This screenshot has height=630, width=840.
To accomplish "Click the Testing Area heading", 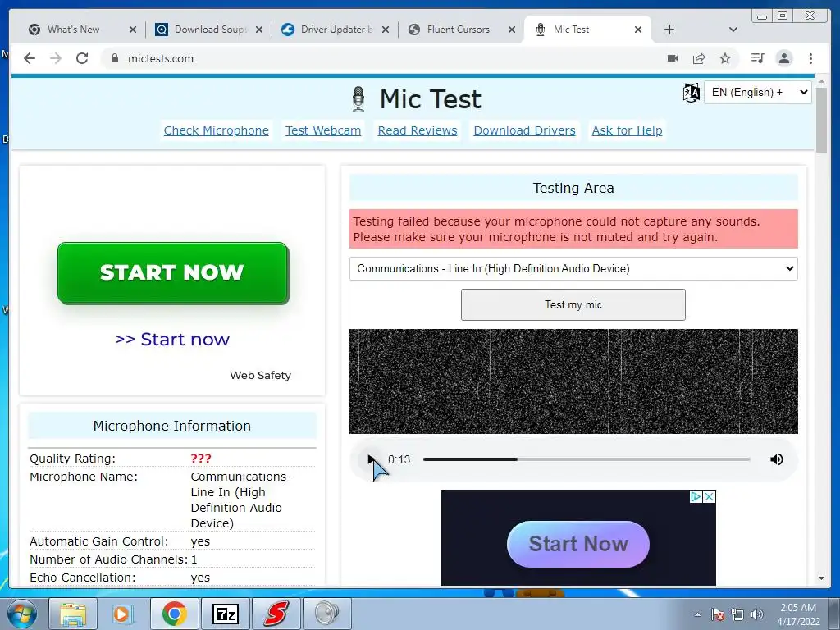I will pos(573,188).
